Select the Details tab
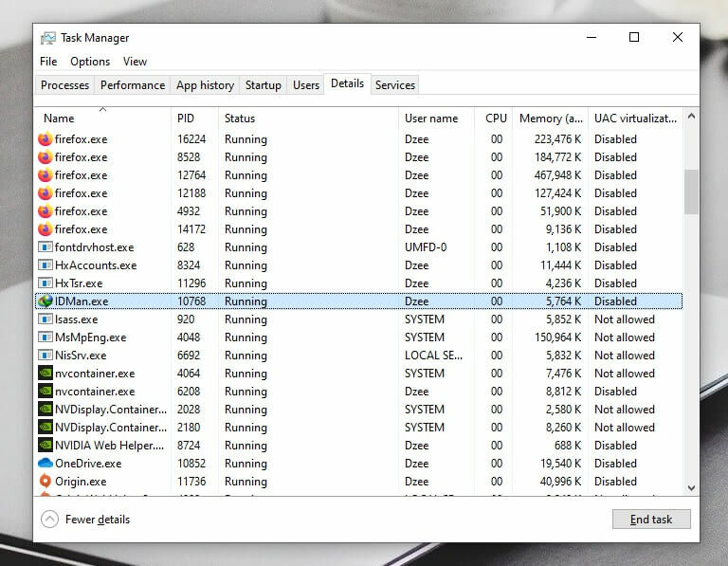 pos(347,83)
